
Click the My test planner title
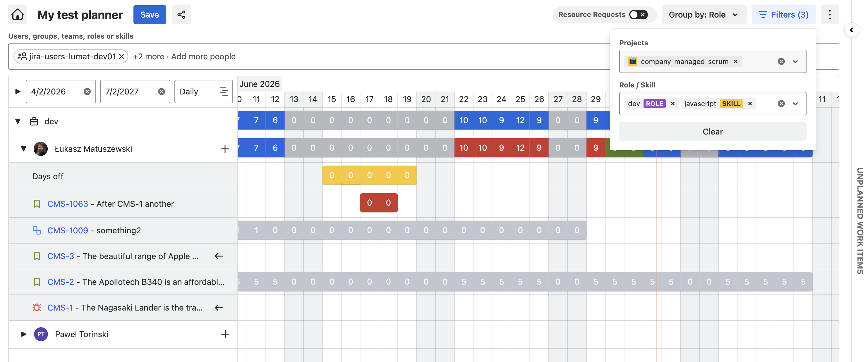click(x=80, y=15)
